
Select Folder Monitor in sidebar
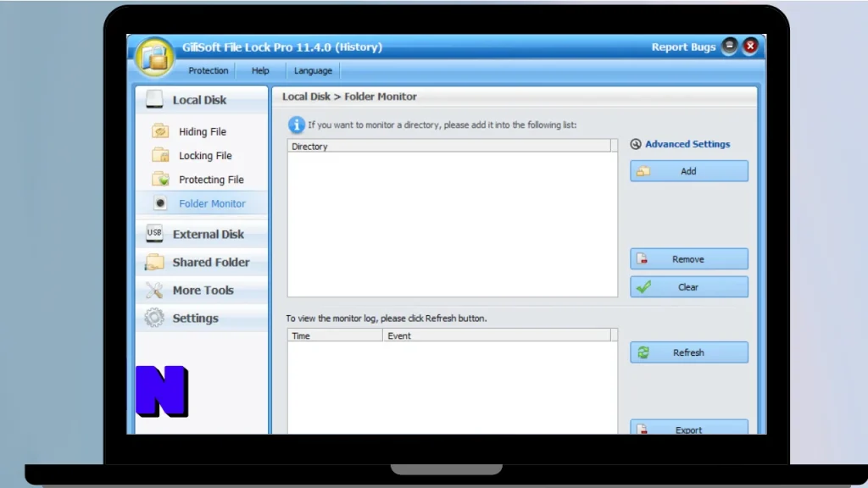click(202, 203)
